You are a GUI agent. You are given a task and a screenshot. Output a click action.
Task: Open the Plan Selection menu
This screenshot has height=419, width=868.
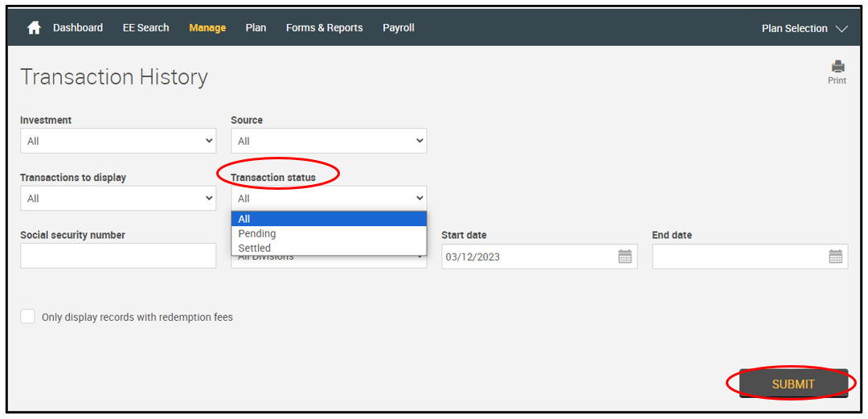tap(805, 28)
